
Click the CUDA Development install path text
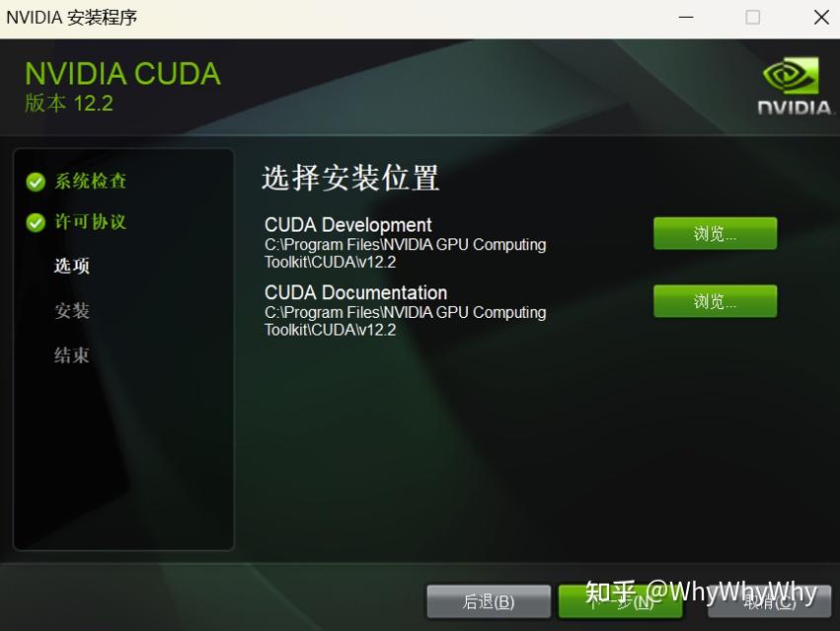tap(405, 253)
